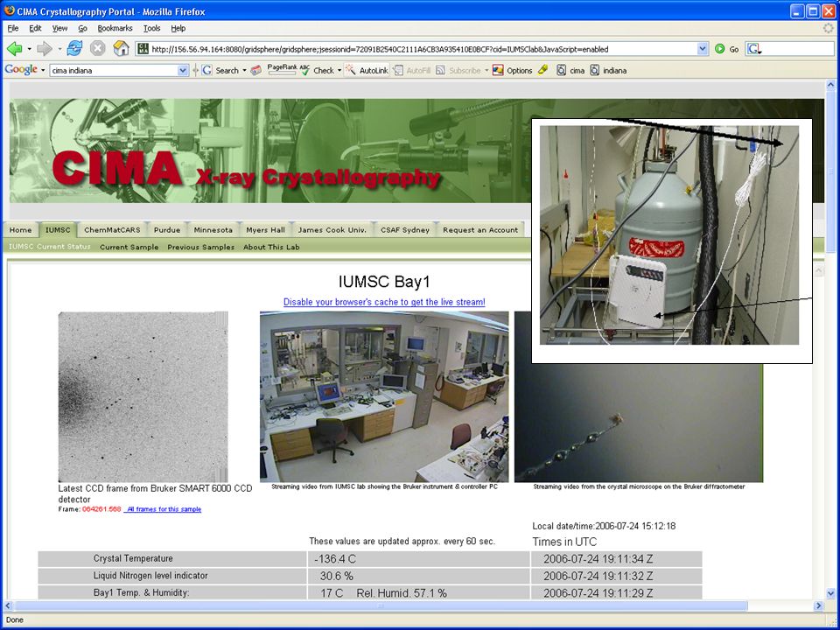Screen dimensions: 840x630
Task: Click the PageRank indicator
Action: point(282,69)
